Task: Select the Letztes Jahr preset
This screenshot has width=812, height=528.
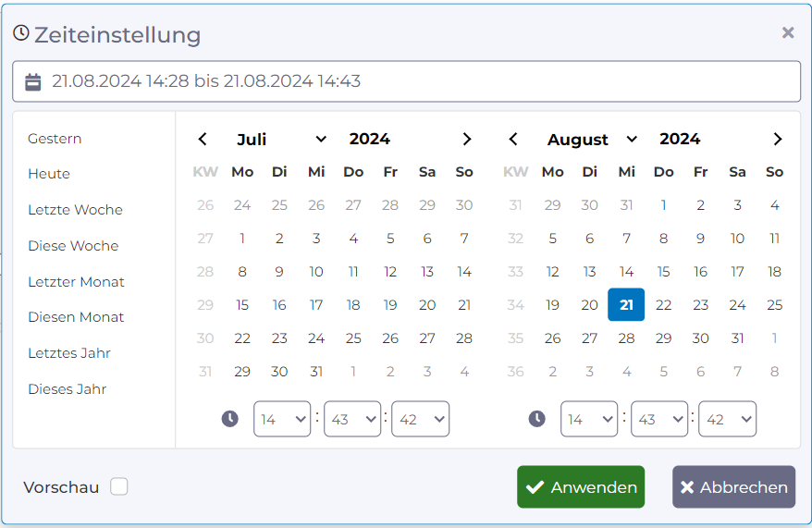Action: [x=69, y=353]
